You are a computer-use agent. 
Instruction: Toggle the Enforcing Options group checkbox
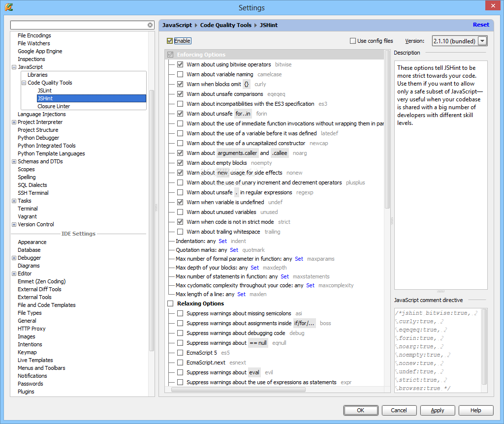click(170, 55)
